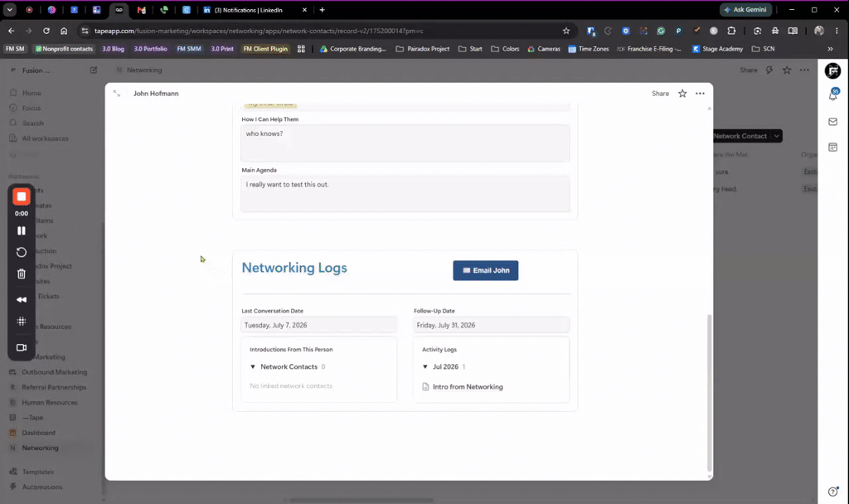
Task: Open the record's three-dot more menu
Action: point(700,94)
